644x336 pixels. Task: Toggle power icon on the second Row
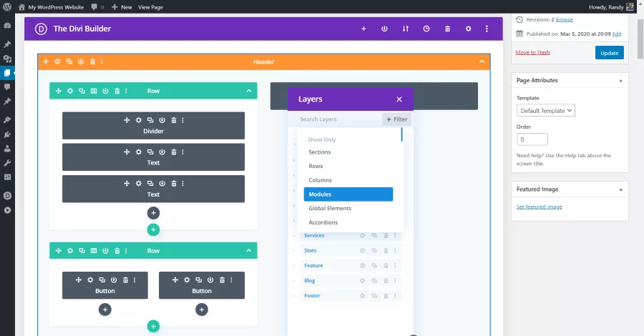click(x=106, y=251)
